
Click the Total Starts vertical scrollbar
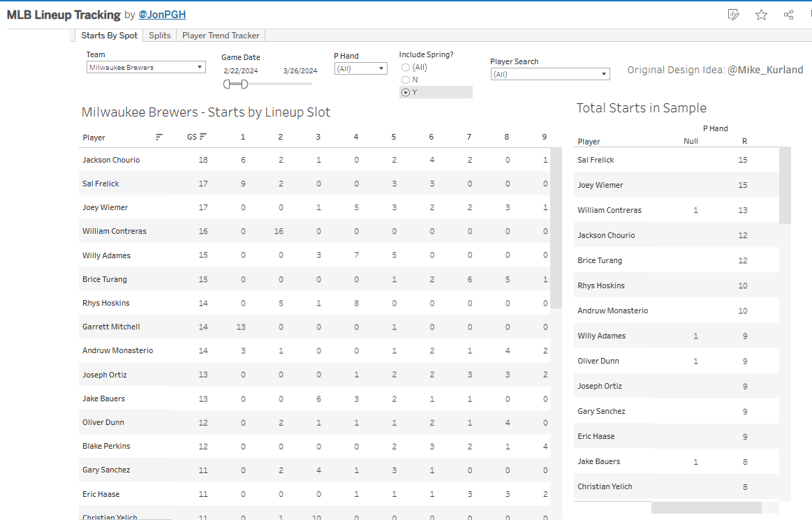[x=785, y=186]
